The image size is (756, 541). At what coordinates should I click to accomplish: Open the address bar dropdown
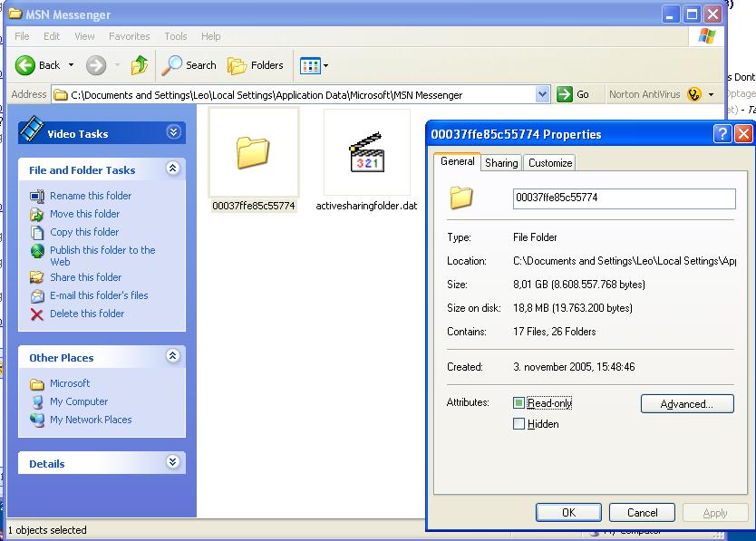click(542, 94)
